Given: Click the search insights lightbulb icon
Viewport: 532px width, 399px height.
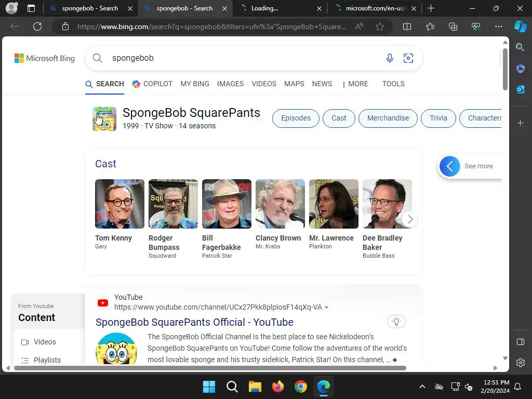Looking at the screenshot, I should (x=396, y=321).
